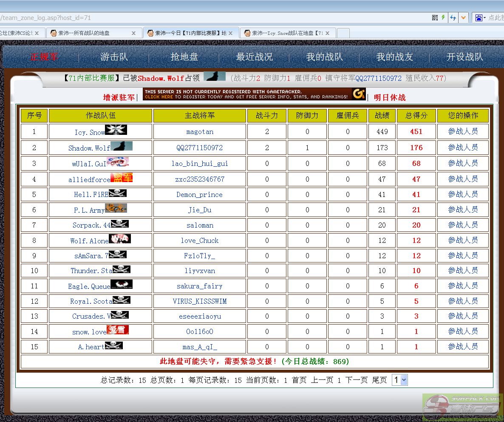The image size is (504, 422).
Task: Click the Baidu paw search engine icon
Action: point(479,17)
